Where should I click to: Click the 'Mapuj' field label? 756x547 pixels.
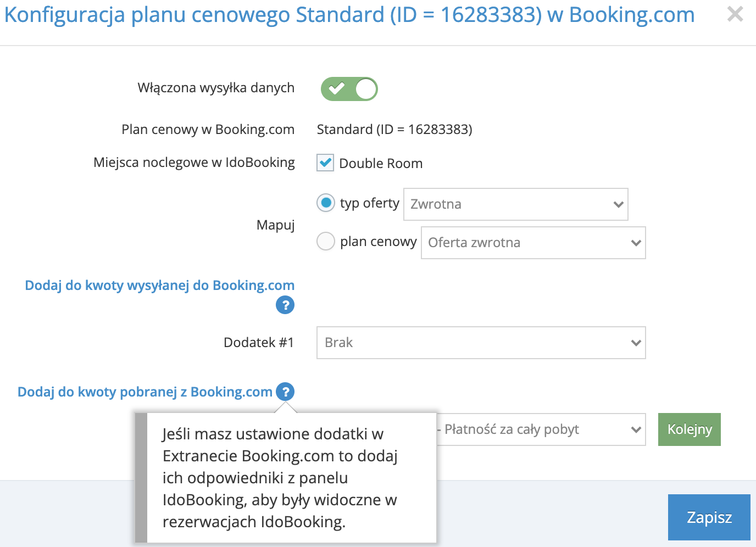pyautogui.click(x=275, y=225)
